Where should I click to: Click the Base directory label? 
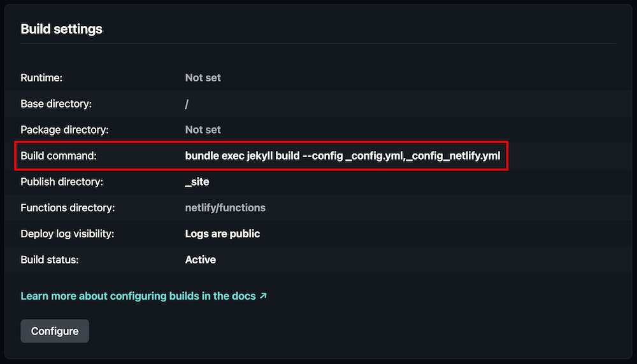click(x=56, y=104)
